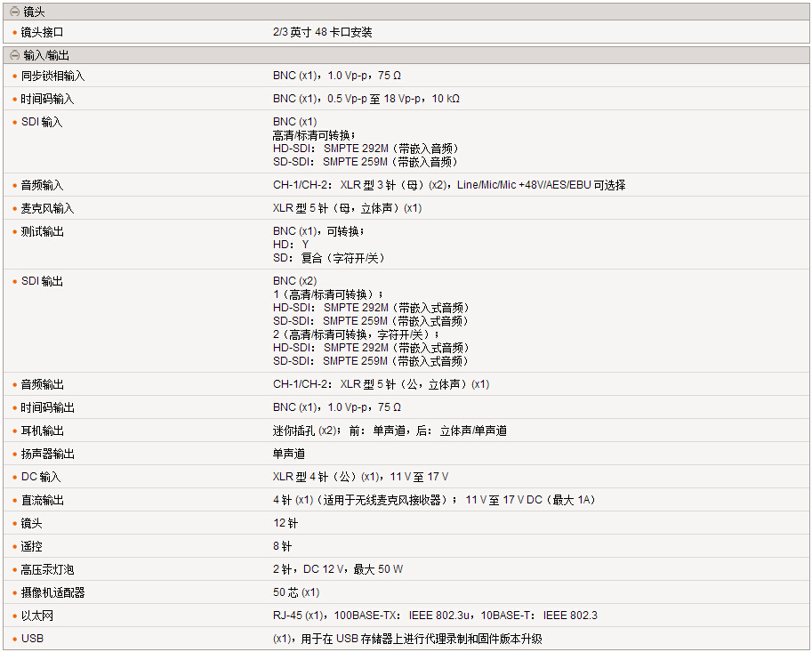
Task: Click the orange bullet beside 镜头接口
Action: click(15, 33)
